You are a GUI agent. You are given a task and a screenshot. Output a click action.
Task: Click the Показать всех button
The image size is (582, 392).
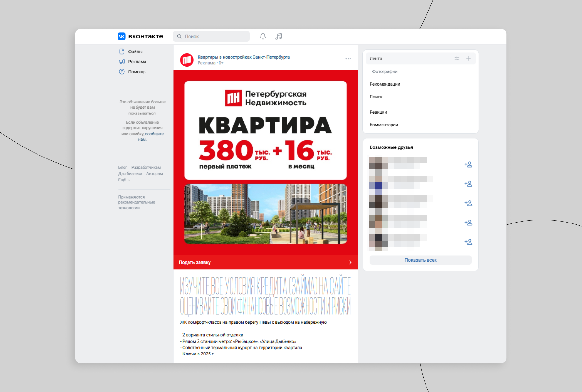click(x=420, y=260)
